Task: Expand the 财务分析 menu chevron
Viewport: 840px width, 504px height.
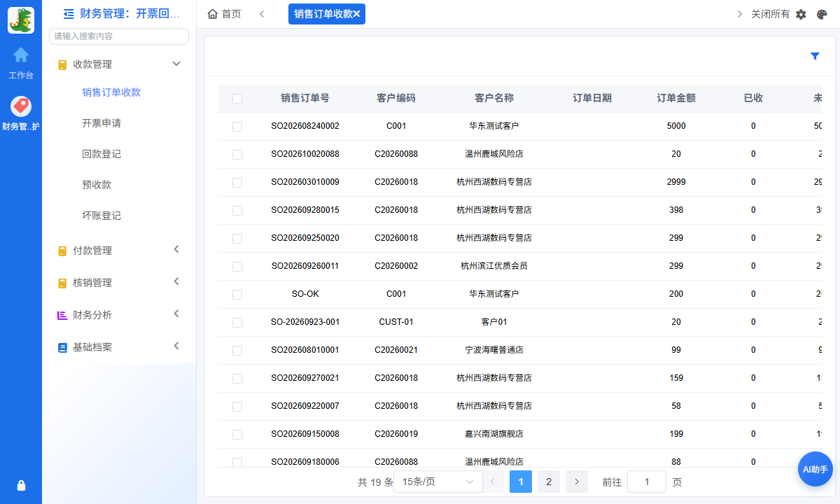Action: (x=176, y=314)
